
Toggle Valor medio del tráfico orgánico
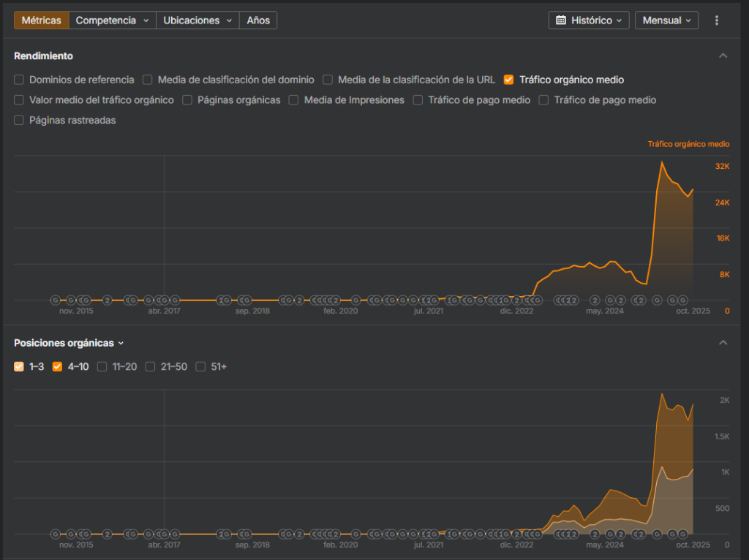[20, 100]
